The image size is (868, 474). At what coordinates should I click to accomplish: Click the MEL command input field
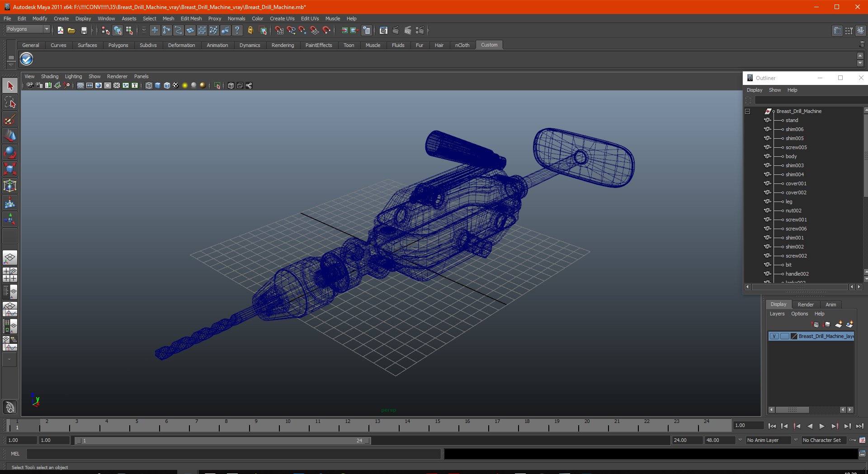pos(233,454)
